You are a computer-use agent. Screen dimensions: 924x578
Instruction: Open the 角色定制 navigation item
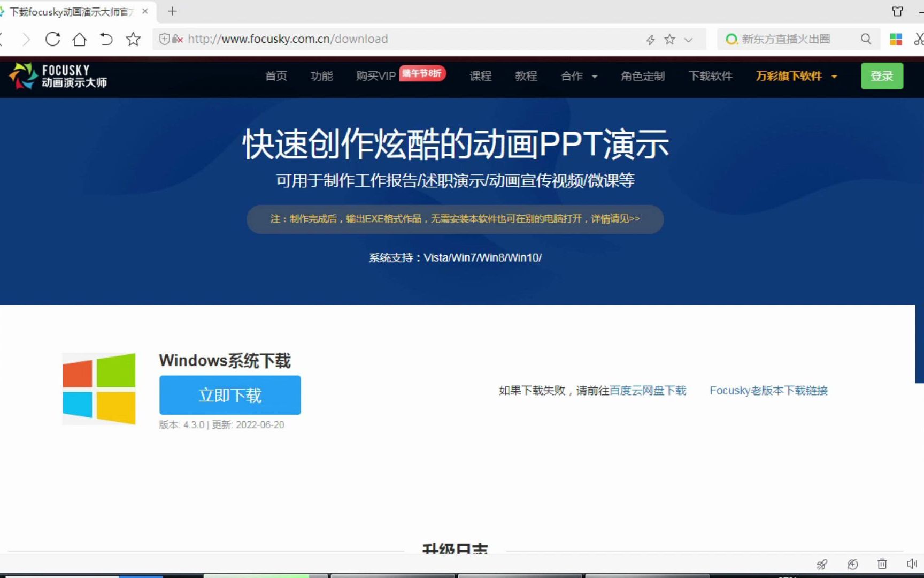[x=643, y=76]
